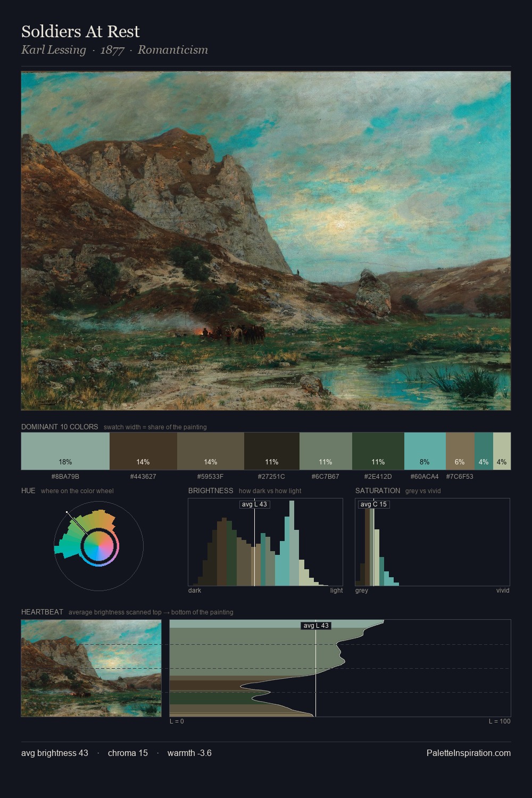Pick the near-black #27251C swatch

(x=272, y=451)
